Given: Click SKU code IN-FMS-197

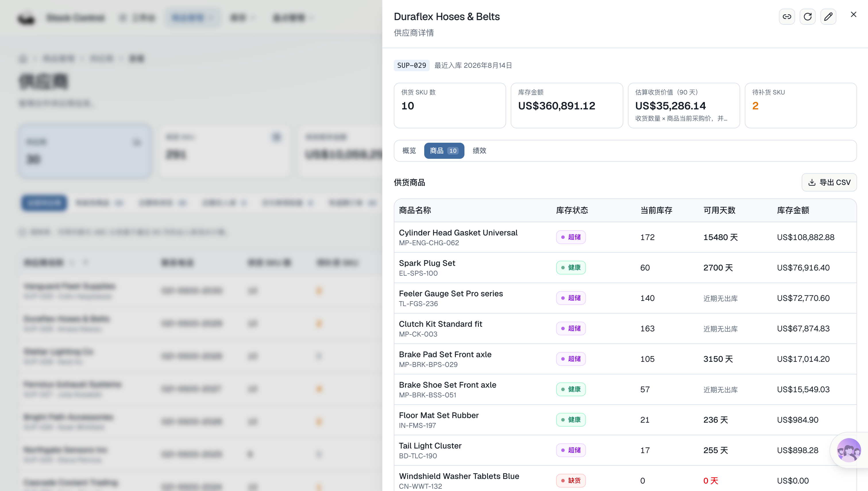Looking at the screenshot, I should pyautogui.click(x=417, y=426).
